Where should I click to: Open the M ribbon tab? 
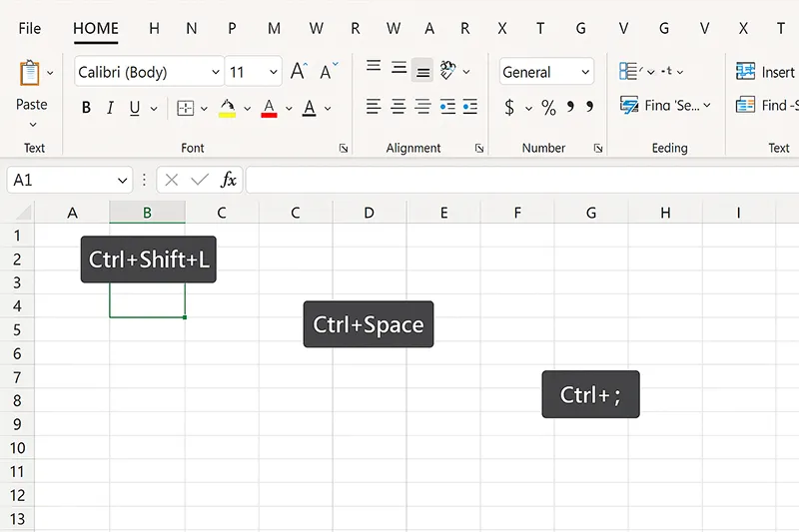[274, 29]
